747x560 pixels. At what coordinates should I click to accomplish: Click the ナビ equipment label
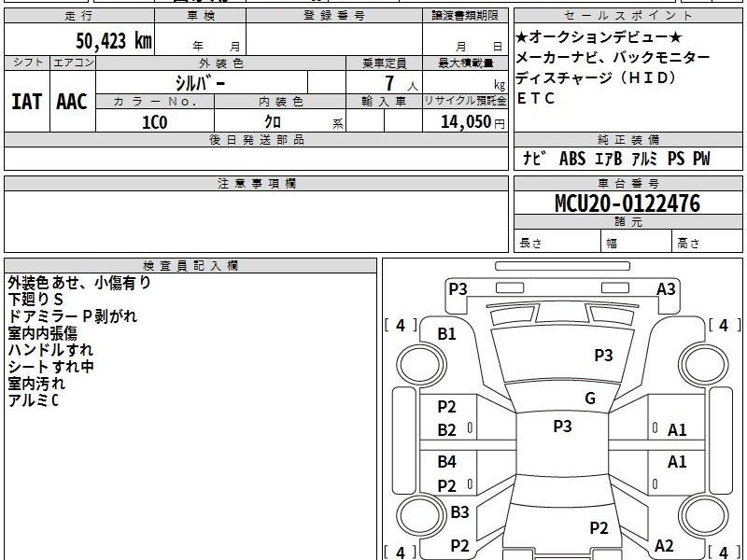(x=533, y=159)
